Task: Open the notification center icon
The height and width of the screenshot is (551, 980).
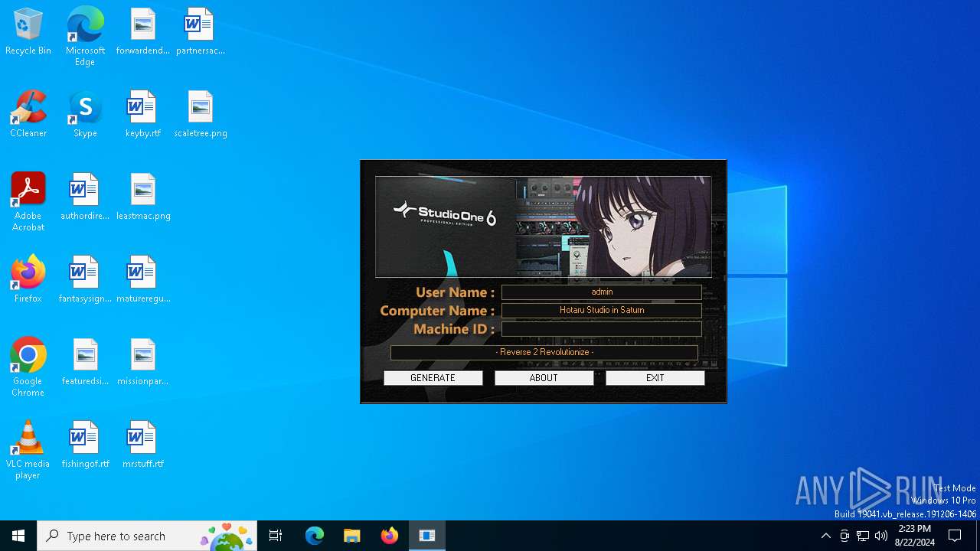Action: point(955,536)
